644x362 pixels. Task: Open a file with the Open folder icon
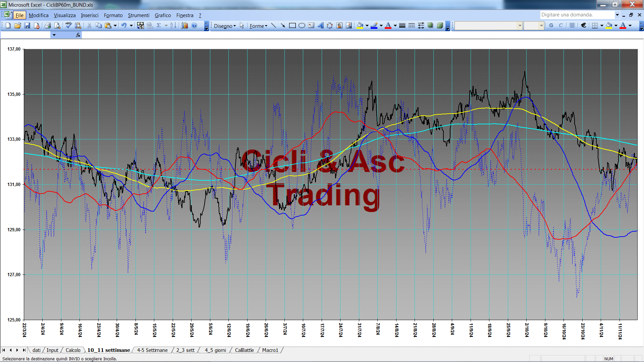(18, 25)
